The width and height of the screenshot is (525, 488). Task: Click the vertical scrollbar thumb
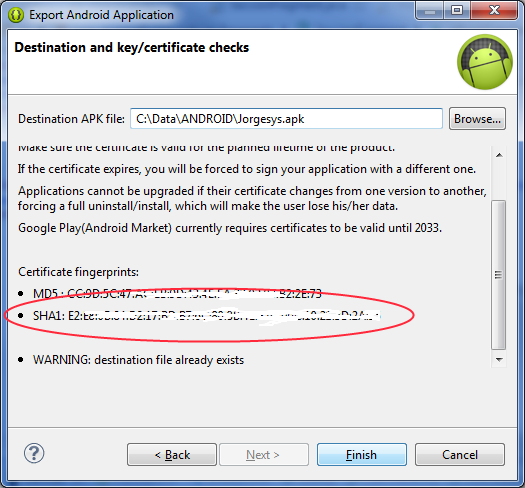[499, 275]
